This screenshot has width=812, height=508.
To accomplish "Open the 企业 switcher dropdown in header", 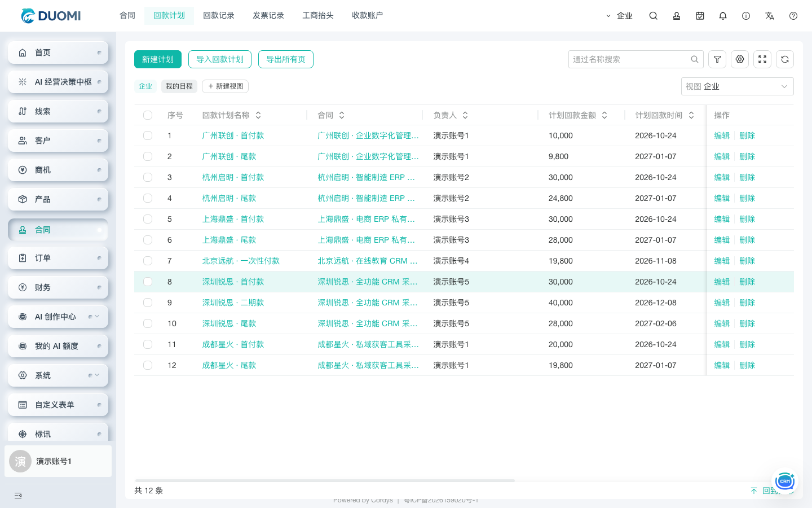I will 619,16.
